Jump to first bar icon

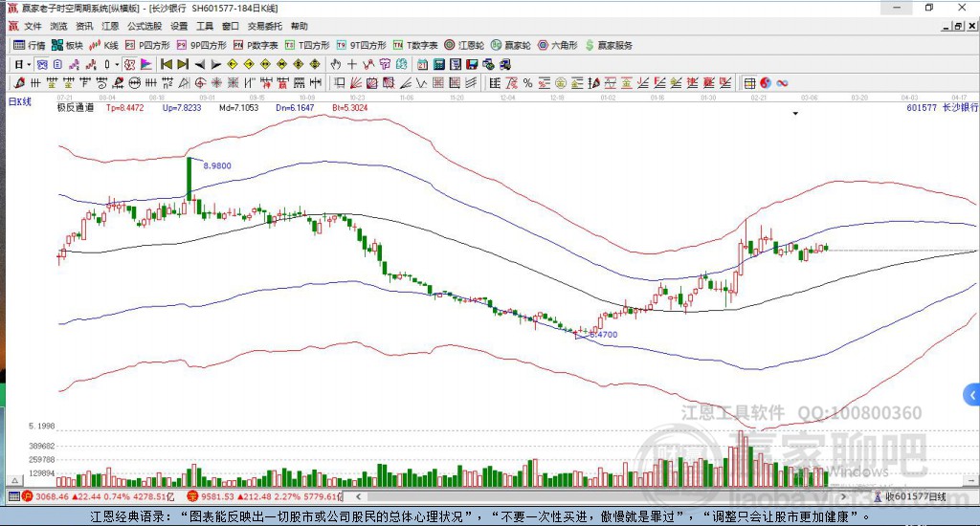click(167, 64)
